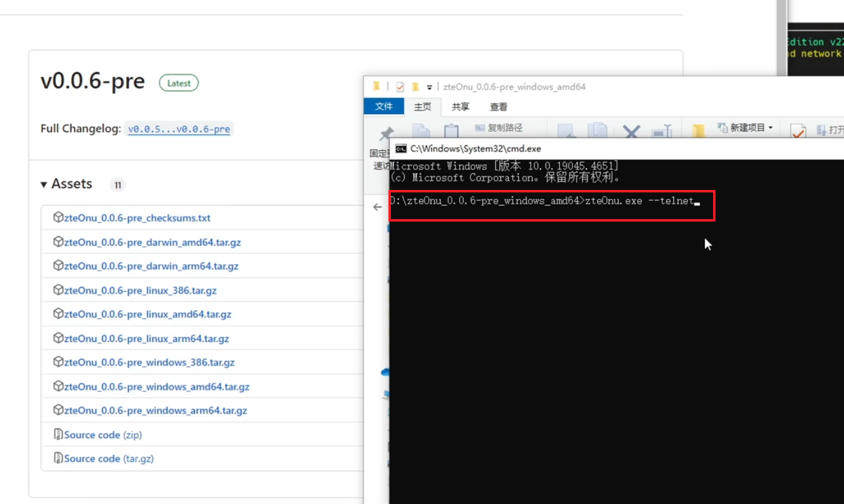Click Explorer window title zteOnu_0.0.6-pre_windows_amd64
The image size is (844, 504).
514,87
